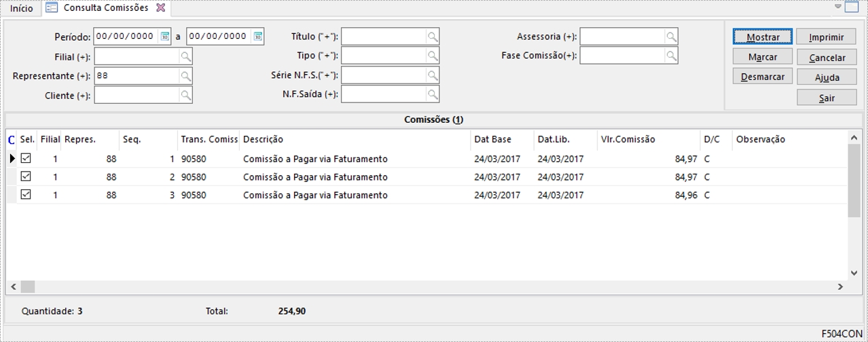868x342 pixels.
Task: Click the Comissões (1) section title
Action: coord(433,120)
